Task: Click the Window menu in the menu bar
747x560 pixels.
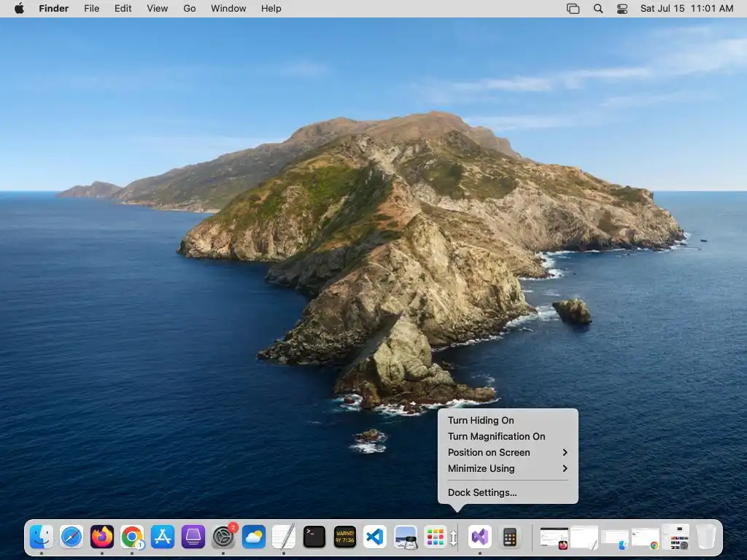Action: (228, 9)
